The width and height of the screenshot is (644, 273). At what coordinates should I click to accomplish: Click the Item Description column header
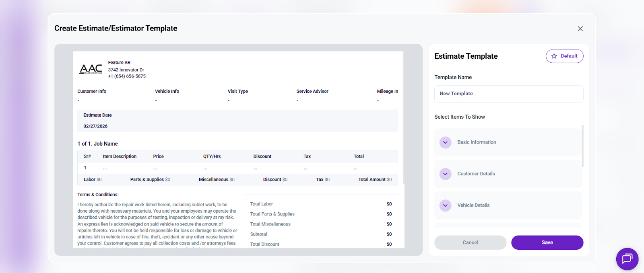pyautogui.click(x=120, y=156)
